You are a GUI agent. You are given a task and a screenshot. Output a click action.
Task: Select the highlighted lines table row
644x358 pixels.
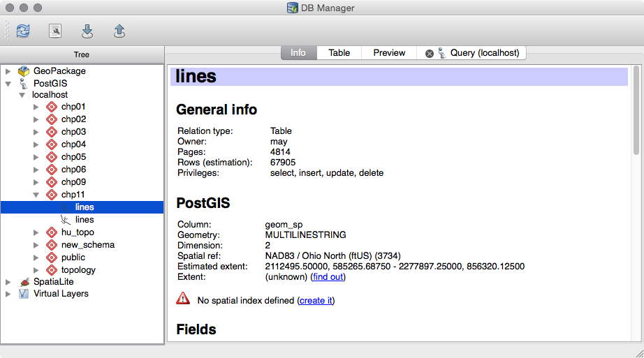82,207
